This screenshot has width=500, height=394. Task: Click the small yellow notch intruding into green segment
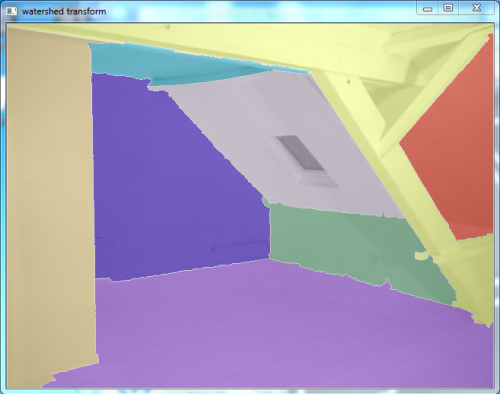point(421,255)
